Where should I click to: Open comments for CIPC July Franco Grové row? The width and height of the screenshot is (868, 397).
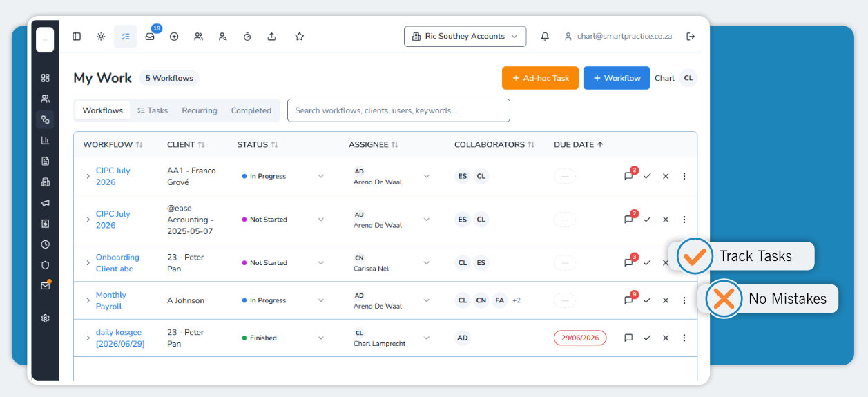pos(628,176)
